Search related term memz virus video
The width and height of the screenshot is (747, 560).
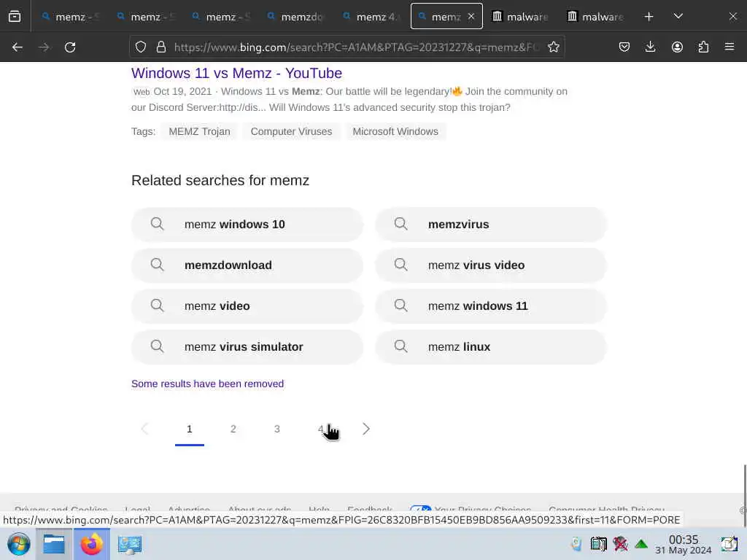pos(491,265)
